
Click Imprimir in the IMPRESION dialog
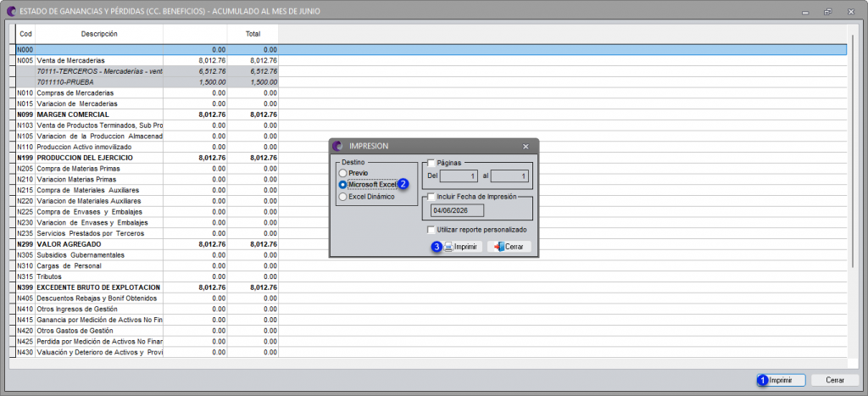pos(462,247)
